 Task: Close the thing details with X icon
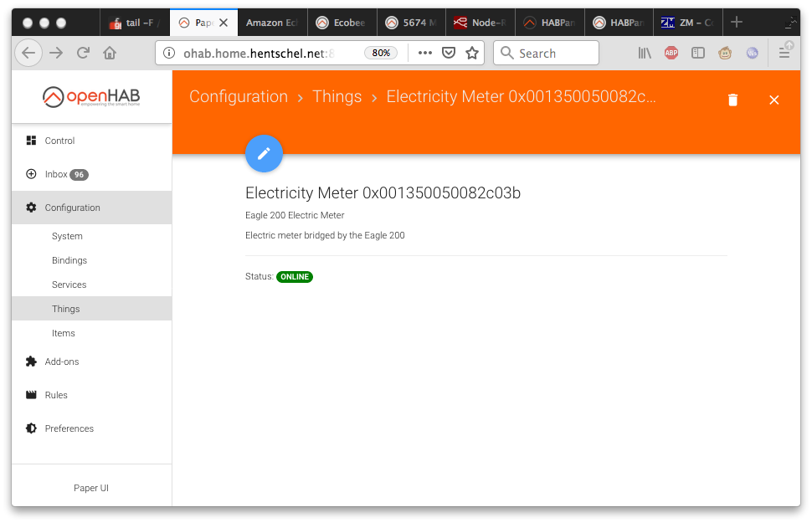pos(773,100)
